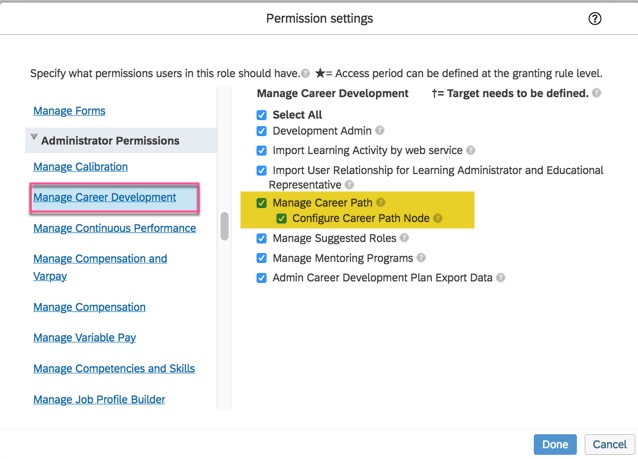Toggle the Select All checkbox

pyautogui.click(x=262, y=115)
